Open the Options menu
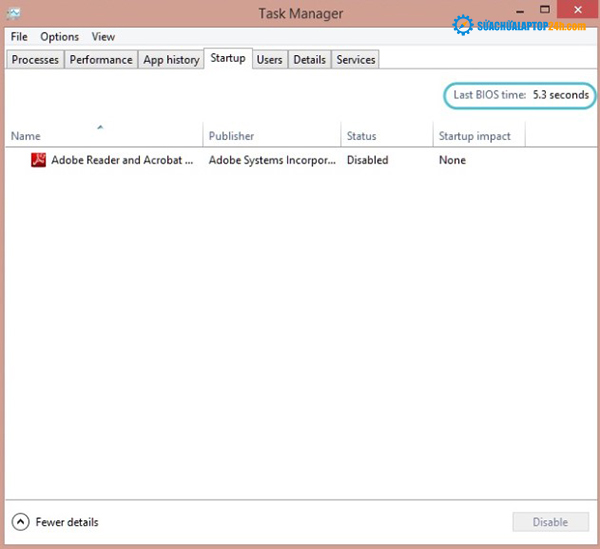This screenshot has width=600, height=549. pos(59,37)
